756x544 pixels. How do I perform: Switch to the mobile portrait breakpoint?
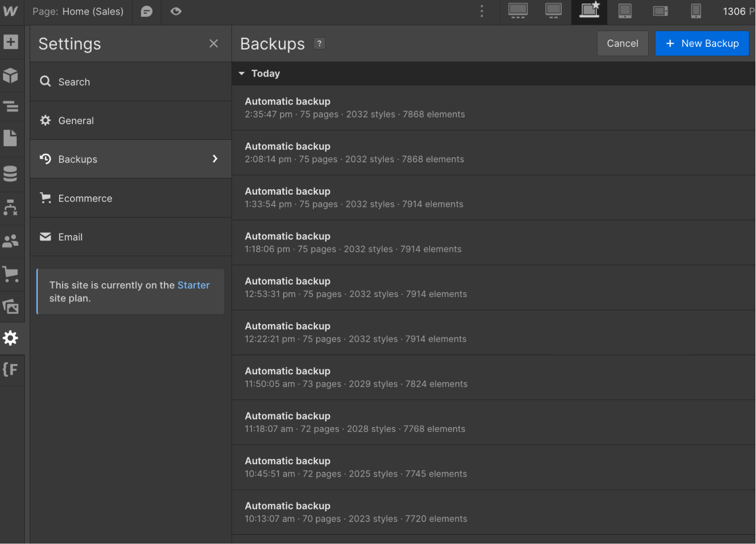point(696,11)
